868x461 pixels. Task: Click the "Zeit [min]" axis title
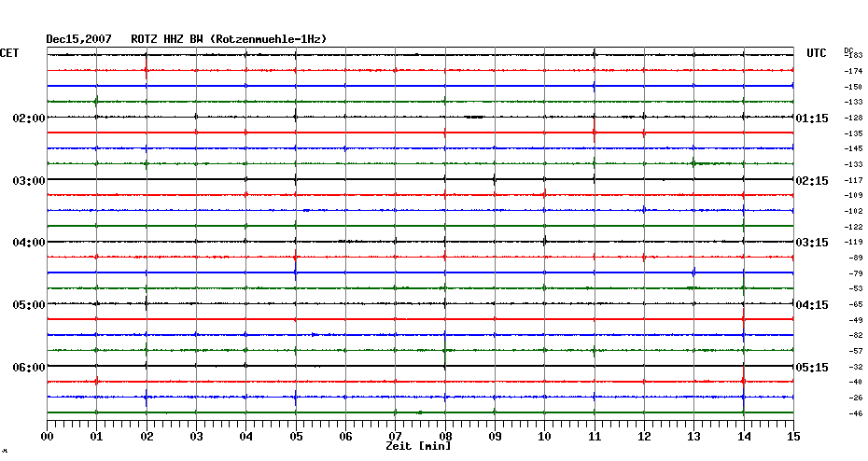(x=418, y=446)
